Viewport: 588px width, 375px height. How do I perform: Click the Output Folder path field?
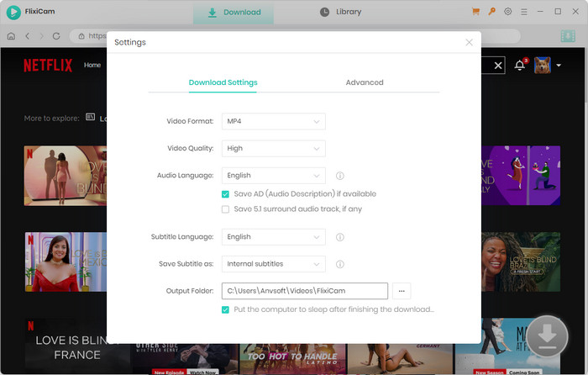(304, 291)
